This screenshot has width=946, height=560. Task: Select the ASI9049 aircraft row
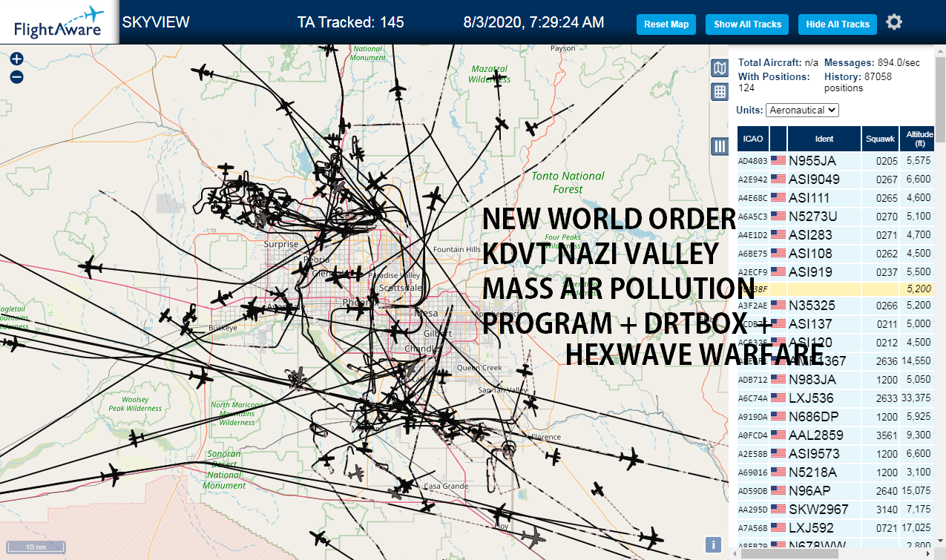[x=836, y=179]
